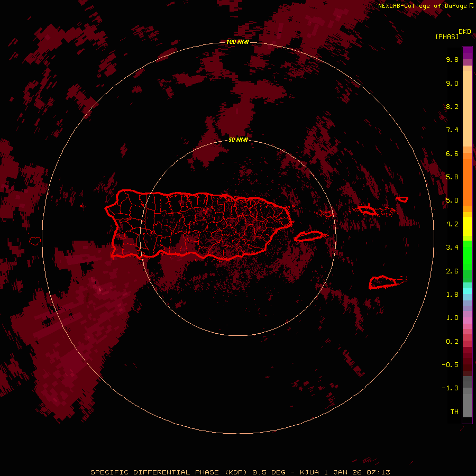Viewport: 476px width, 476px height.
Task: Click the small northeastern-most island outline
Action: click(402, 199)
